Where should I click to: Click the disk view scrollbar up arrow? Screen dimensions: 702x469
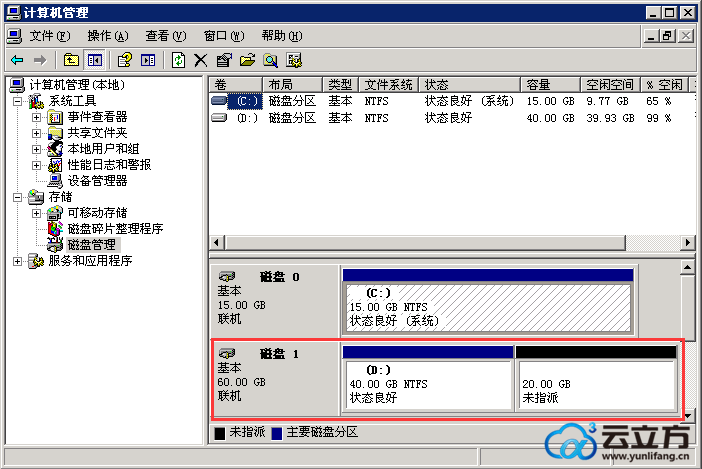pyautogui.click(x=688, y=268)
